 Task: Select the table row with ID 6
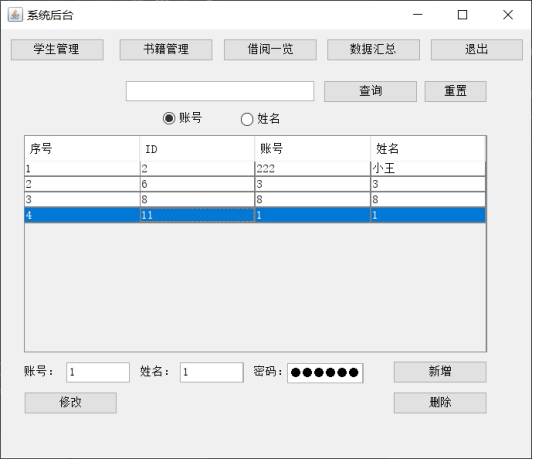point(255,184)
